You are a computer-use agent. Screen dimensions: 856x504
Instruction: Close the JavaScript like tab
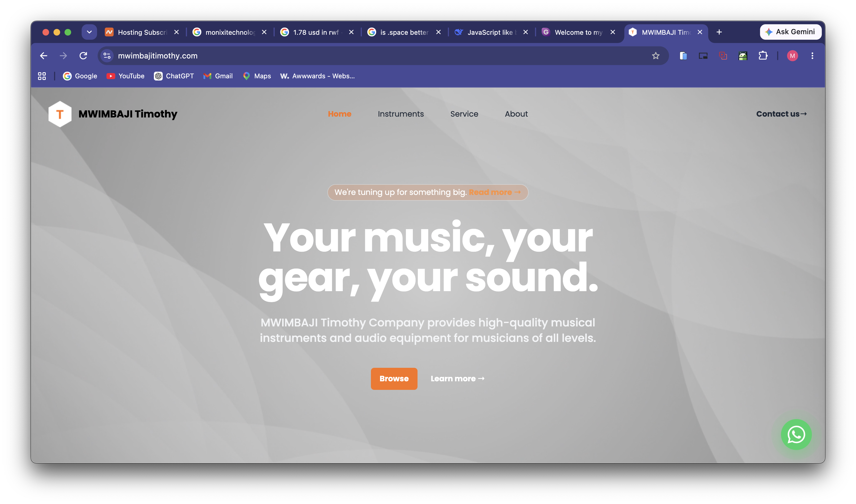(526, 32)
